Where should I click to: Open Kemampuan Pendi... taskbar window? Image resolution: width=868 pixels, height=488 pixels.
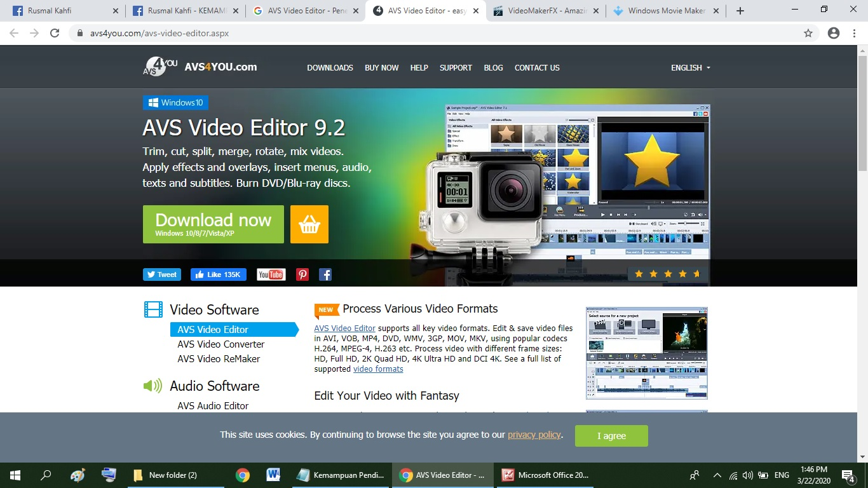341,475
